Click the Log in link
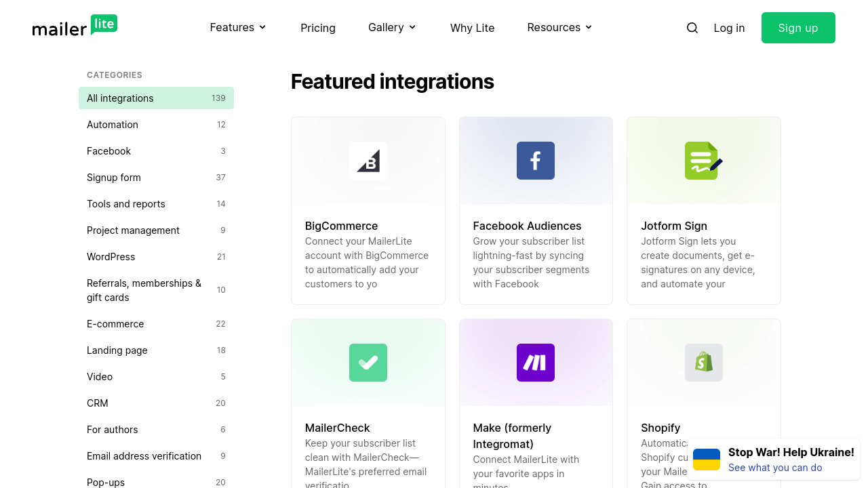This screenshot has width=868, height=488. click(x=729, y=28)
